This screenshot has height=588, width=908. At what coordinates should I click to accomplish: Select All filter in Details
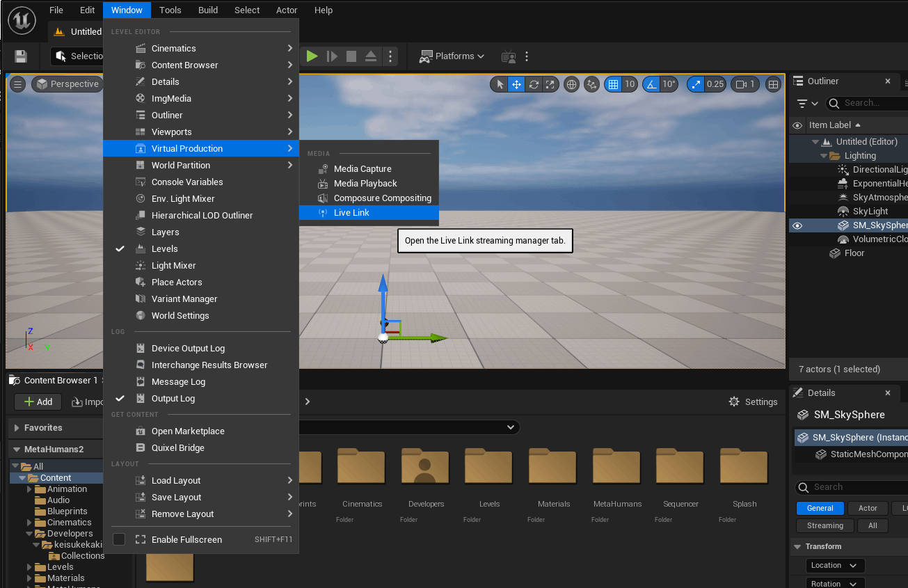873,526
